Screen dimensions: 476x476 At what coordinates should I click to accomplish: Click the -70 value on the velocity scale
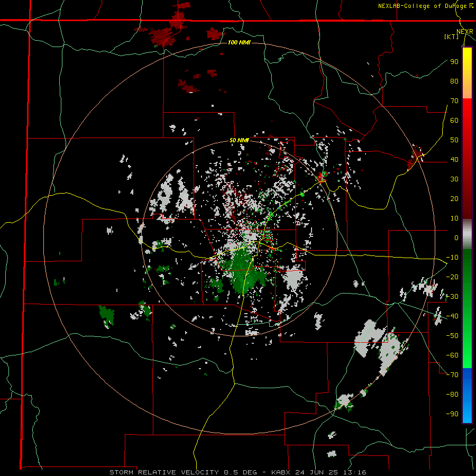tap(452, 374)
